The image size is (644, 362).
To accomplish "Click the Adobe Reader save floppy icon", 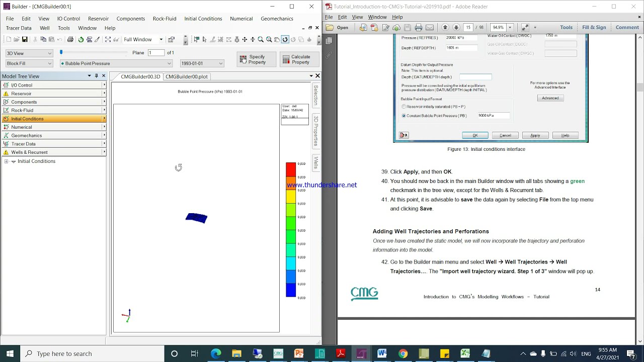I will click(408, 27).
